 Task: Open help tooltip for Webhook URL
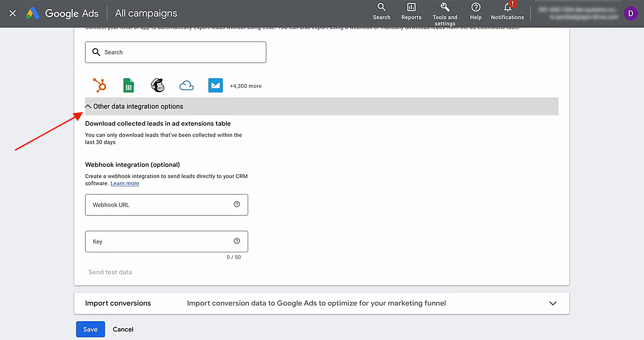(x=237, y=204)
